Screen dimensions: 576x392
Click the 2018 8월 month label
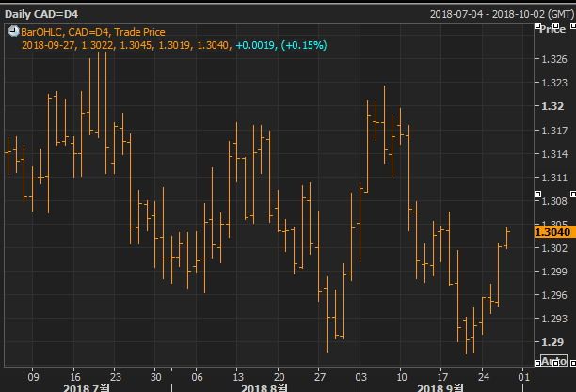click(264, 387)
